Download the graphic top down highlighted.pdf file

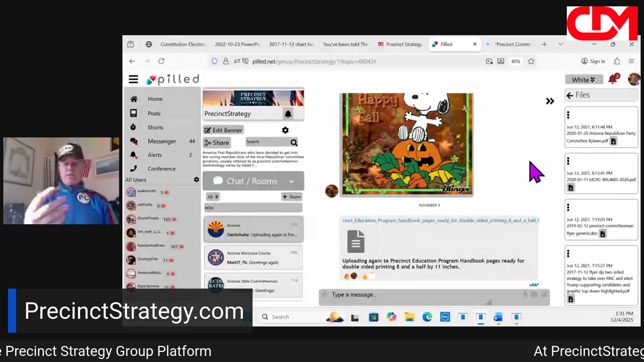tap(571, 299)
